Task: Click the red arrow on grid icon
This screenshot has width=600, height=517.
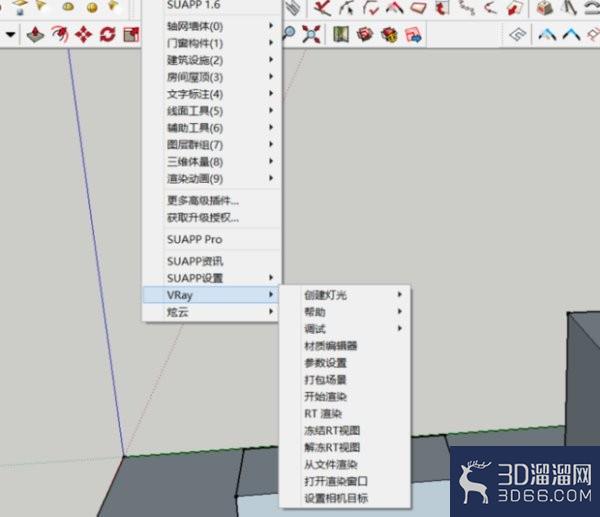Action: 442,8
